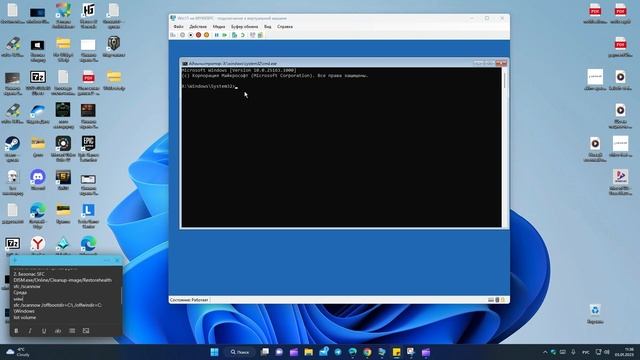640x360 pixels.
Task: Toggle italic in Sticky Notes
Action: 30,331
